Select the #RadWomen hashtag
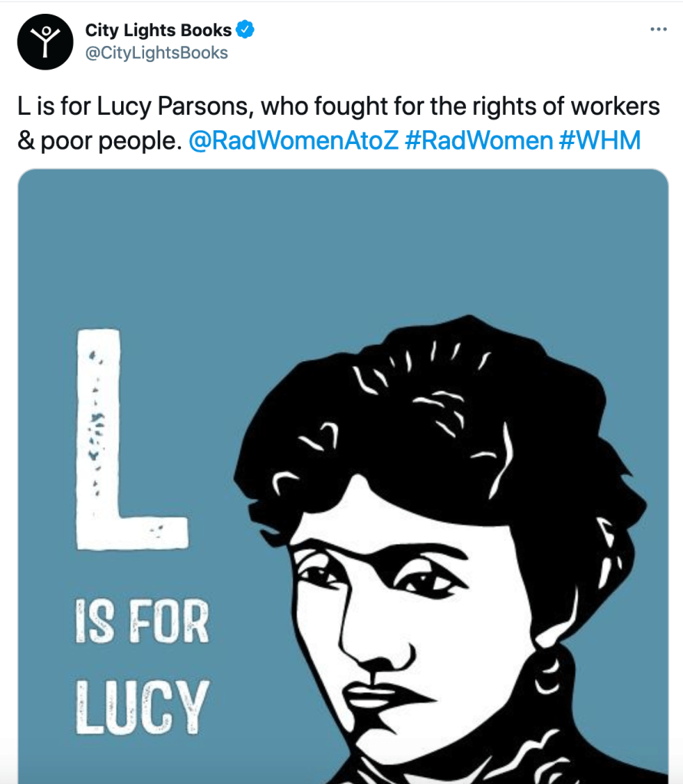The width and height of the screenshot is (683, 784). pyautogui.click(x=478, y=141)
